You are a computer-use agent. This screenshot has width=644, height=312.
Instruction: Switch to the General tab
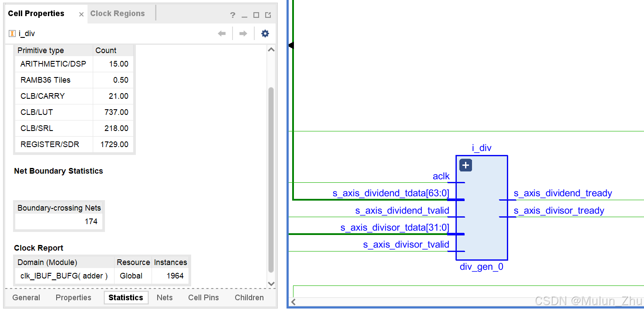[x=26, y=298]
